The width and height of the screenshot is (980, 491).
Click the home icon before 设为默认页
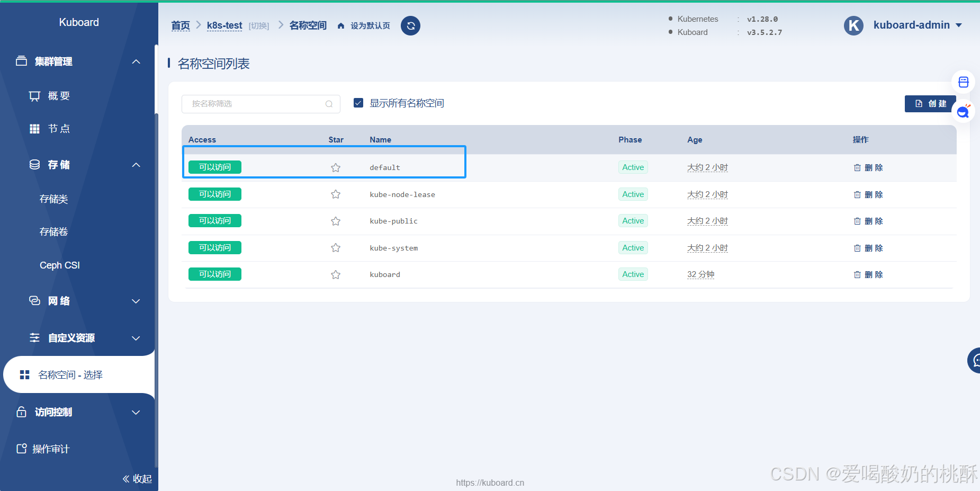click(341, 26)
